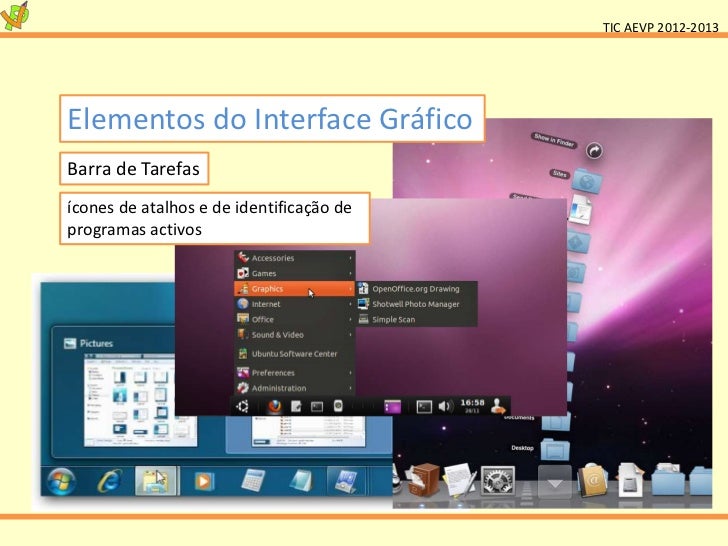Click the down-arrow stack in Mac dock

[x=555, y=481]
